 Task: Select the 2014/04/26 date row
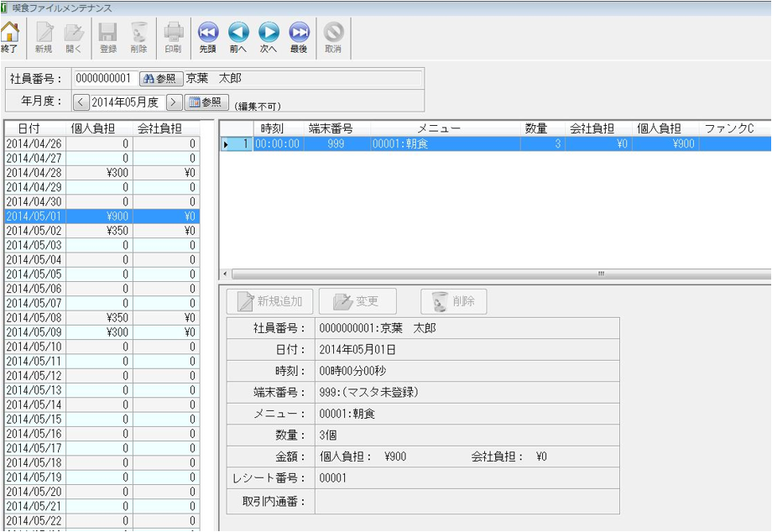point(102,143)
